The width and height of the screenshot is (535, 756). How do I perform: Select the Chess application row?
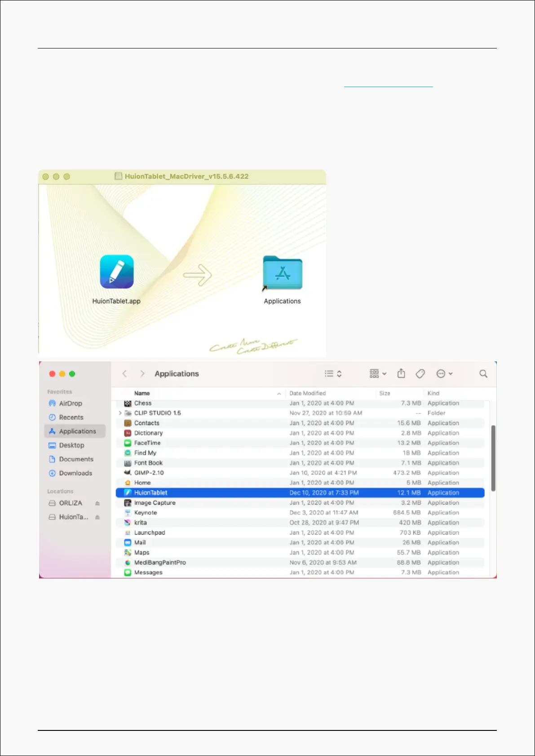point(300,403)
